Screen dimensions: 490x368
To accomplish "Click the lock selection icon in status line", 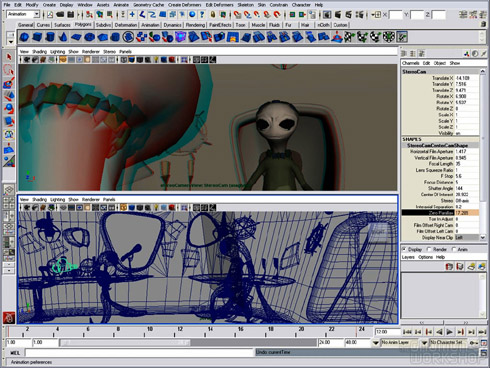I will point(213,14).
